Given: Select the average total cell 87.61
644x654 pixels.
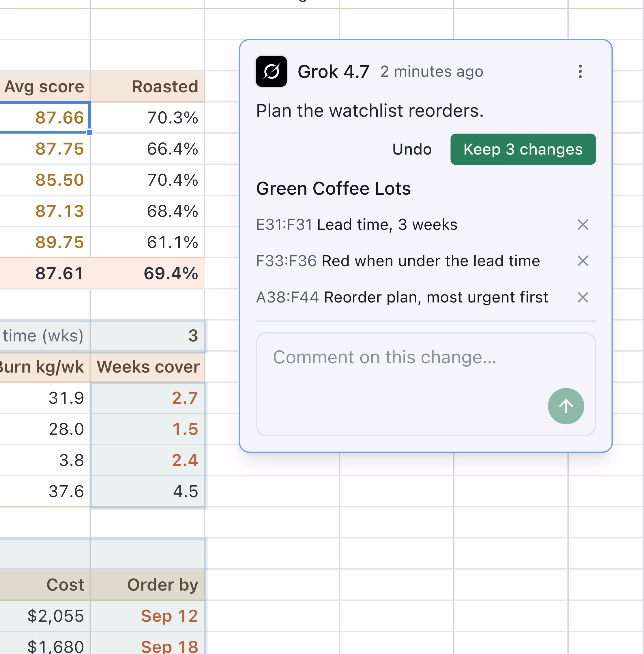Looking at the screenshot, I should [45, 273].
